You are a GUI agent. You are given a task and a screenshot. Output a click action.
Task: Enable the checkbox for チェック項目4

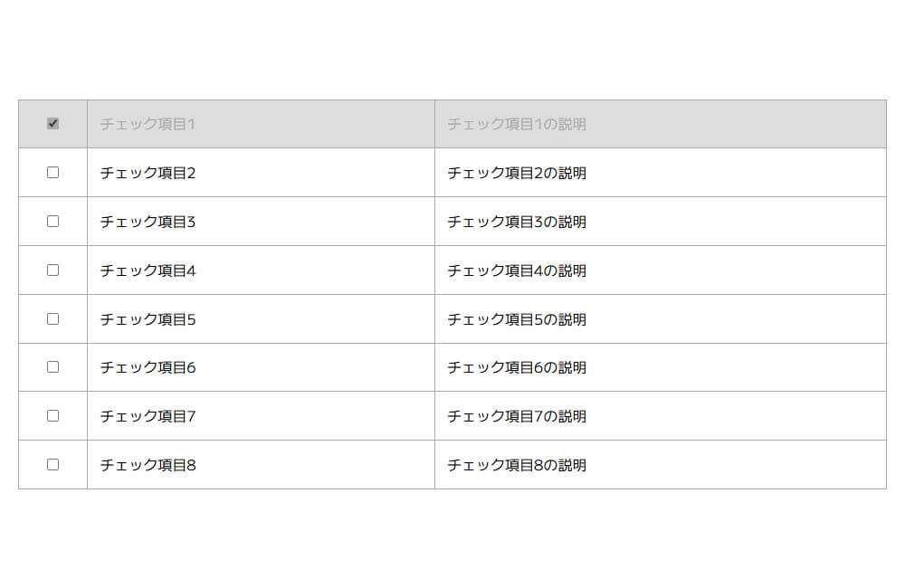tap(52, 270)
